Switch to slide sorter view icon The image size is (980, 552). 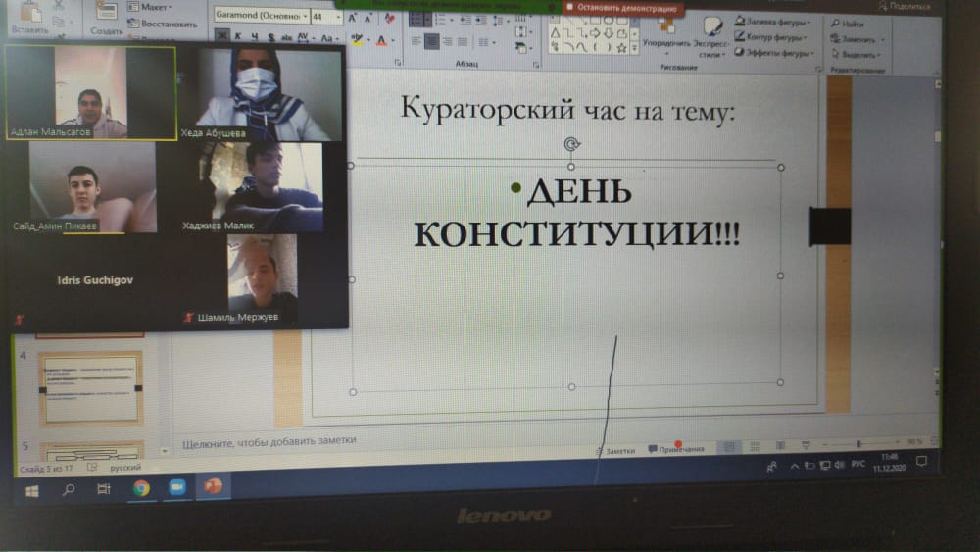755,446
